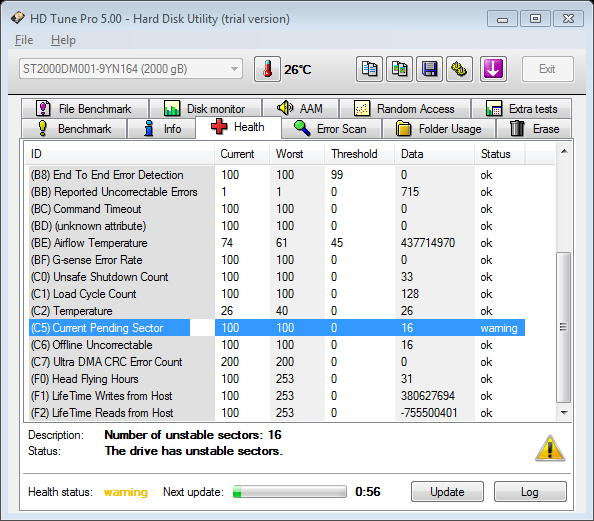Select the (B8) End To End Error Detection row
Screen dimensions: 594x521
click(277, 175)
